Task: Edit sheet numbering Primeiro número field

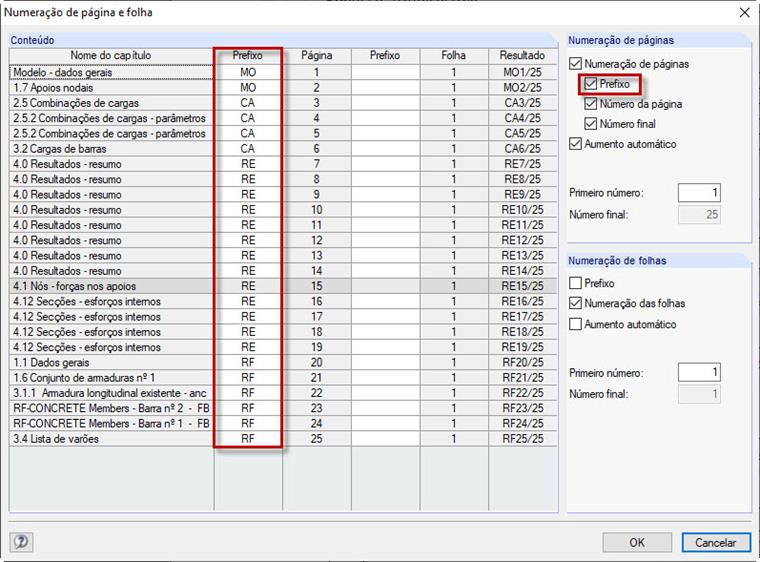Action: coord(699,372)
